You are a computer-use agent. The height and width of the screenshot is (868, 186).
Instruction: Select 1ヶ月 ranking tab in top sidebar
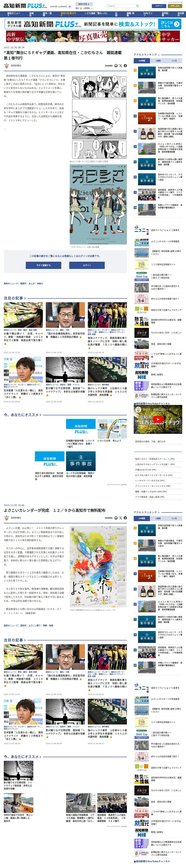pyautogui.click(x=174, y=61)
